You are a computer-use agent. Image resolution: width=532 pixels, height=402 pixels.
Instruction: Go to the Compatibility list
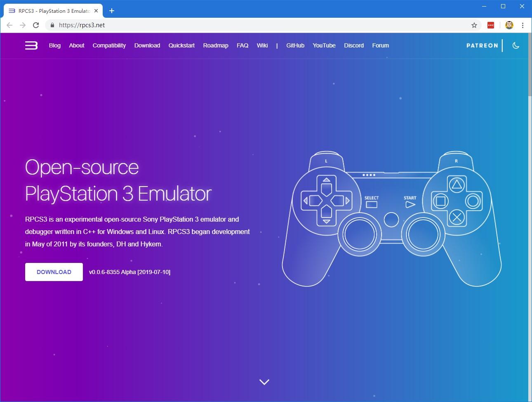tap(109, 45)
